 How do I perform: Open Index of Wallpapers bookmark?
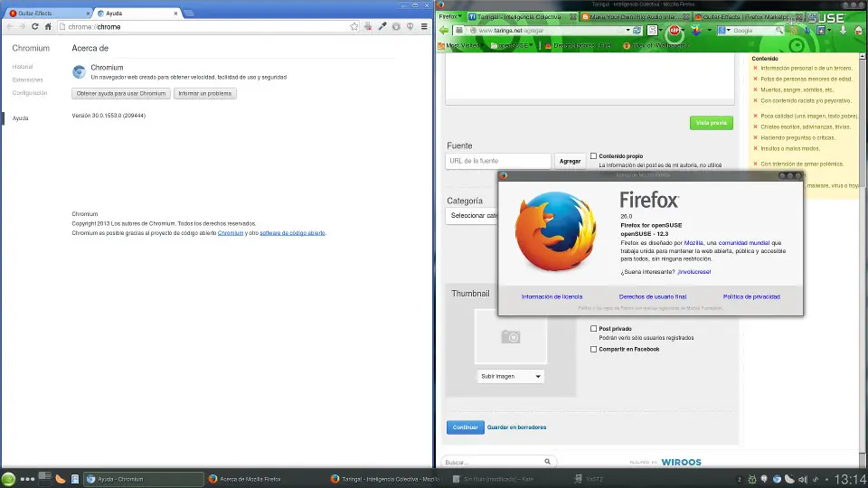click(x=656, y=45)
